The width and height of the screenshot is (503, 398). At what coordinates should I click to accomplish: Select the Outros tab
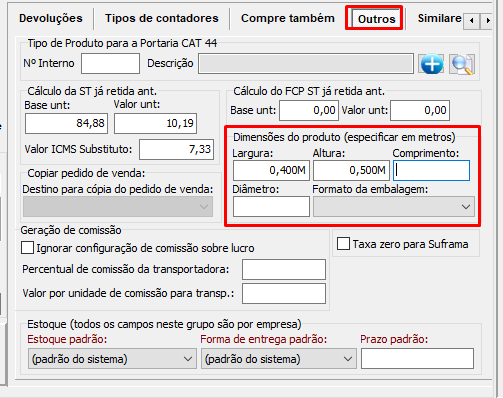click(x=376, y=19)
